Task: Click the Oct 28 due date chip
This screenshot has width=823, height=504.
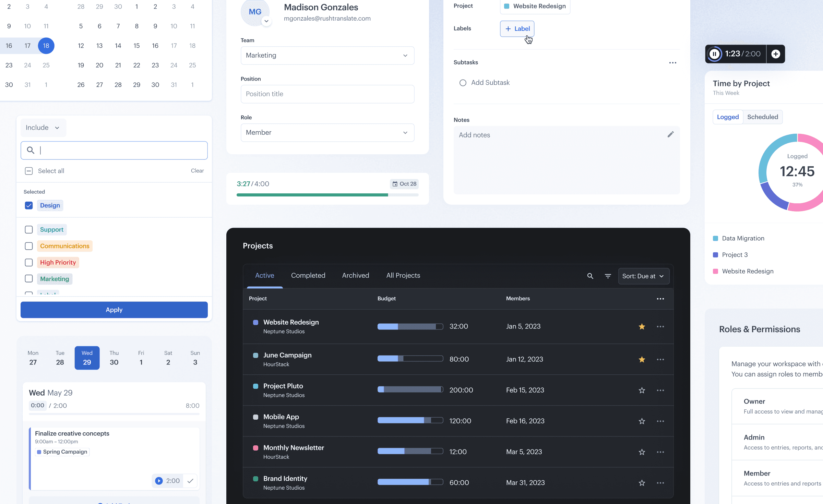Action: point(404,184)
